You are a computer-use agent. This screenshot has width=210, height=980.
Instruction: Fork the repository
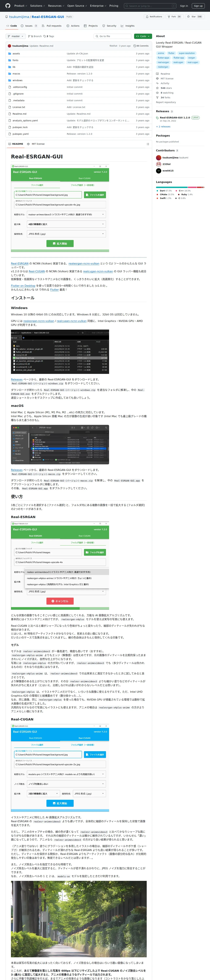174,17
